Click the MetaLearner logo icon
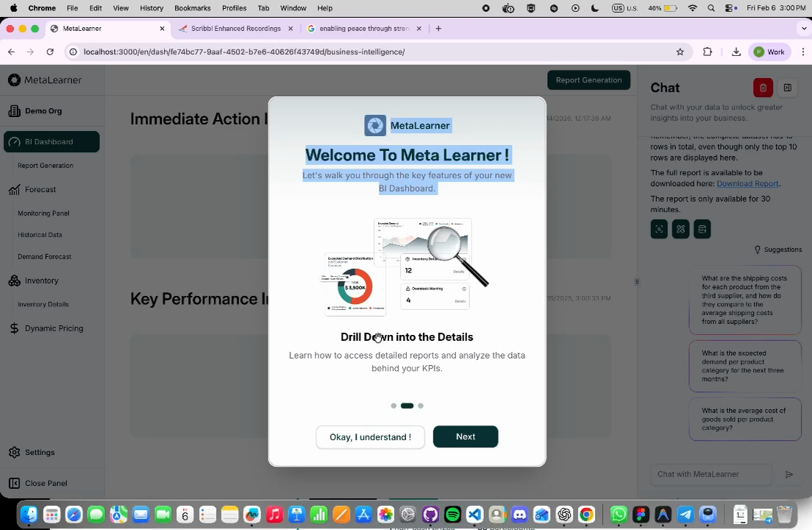The height and width of the screenshot is (530, 812). [14, 79]
